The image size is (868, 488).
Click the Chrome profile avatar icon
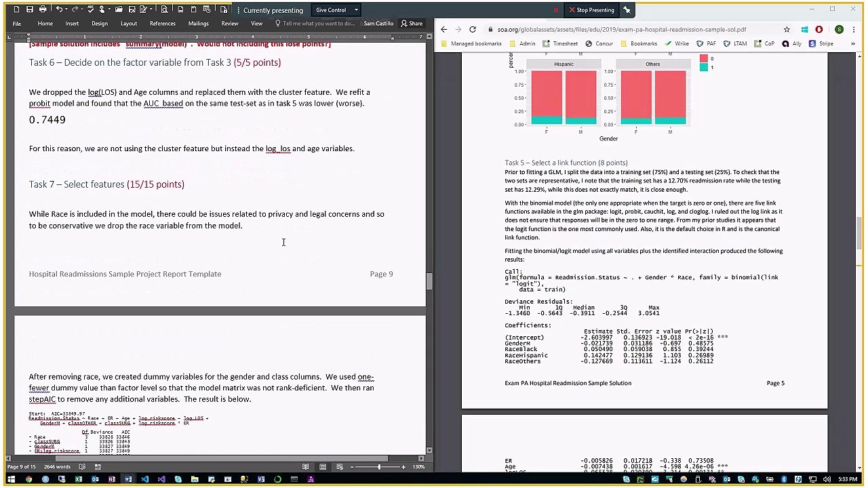[839, 29]
